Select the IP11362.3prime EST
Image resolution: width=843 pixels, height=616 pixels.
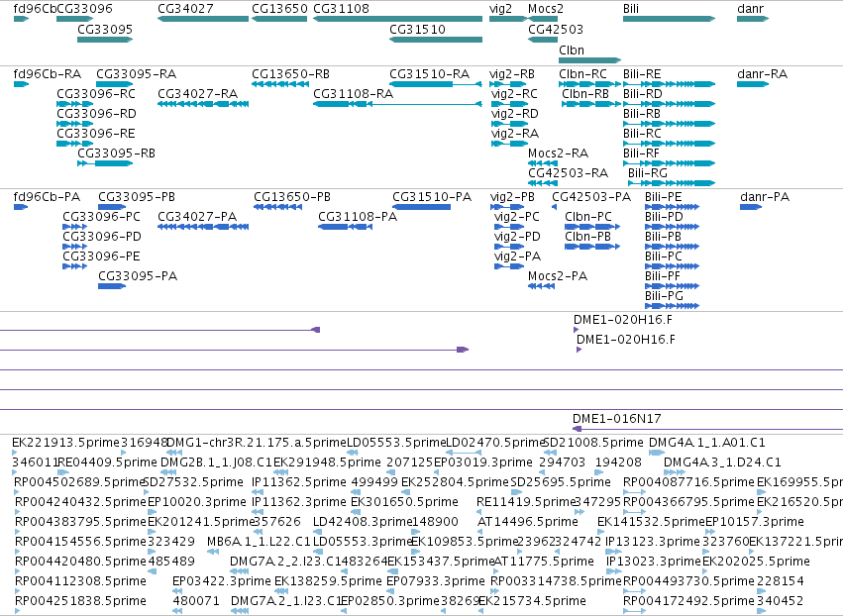(x=257, y=512)
